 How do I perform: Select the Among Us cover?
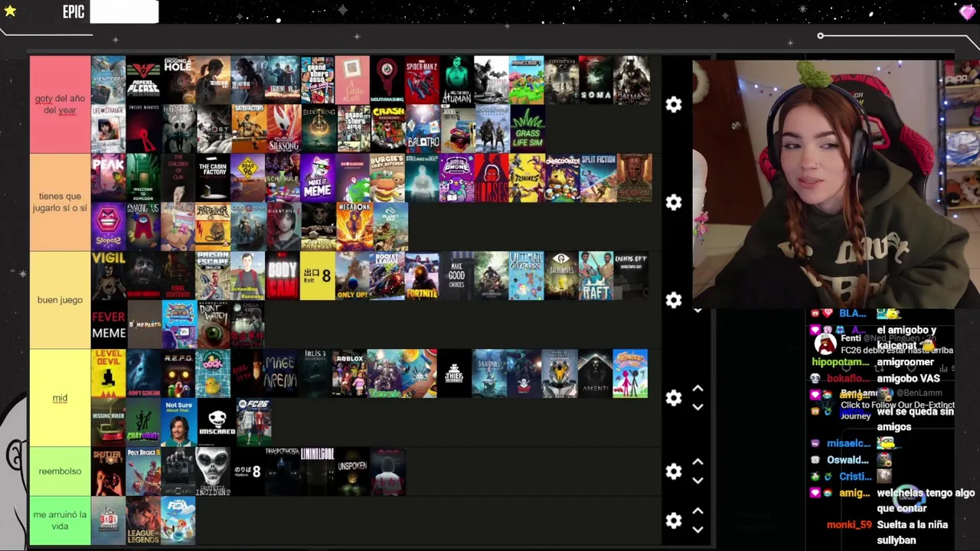pos(143,227)
